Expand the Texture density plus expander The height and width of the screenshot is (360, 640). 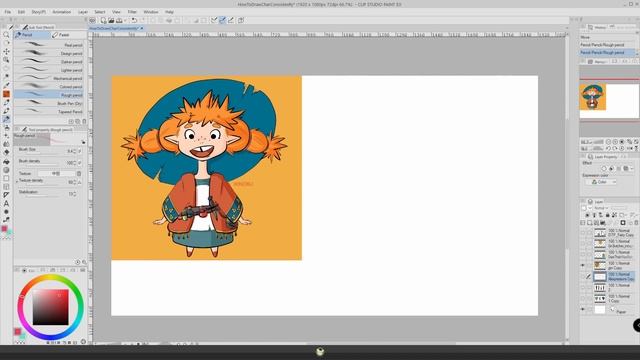point(17,181)
